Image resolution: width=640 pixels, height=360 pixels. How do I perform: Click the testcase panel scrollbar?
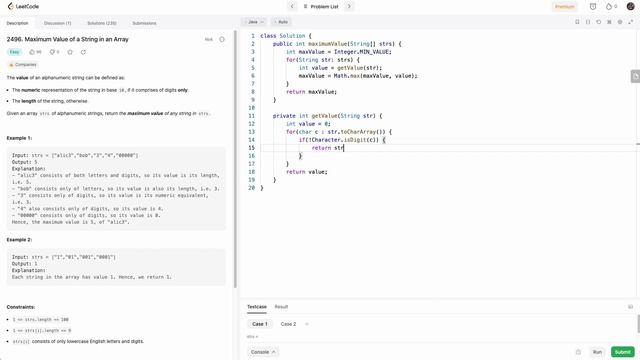638,324
